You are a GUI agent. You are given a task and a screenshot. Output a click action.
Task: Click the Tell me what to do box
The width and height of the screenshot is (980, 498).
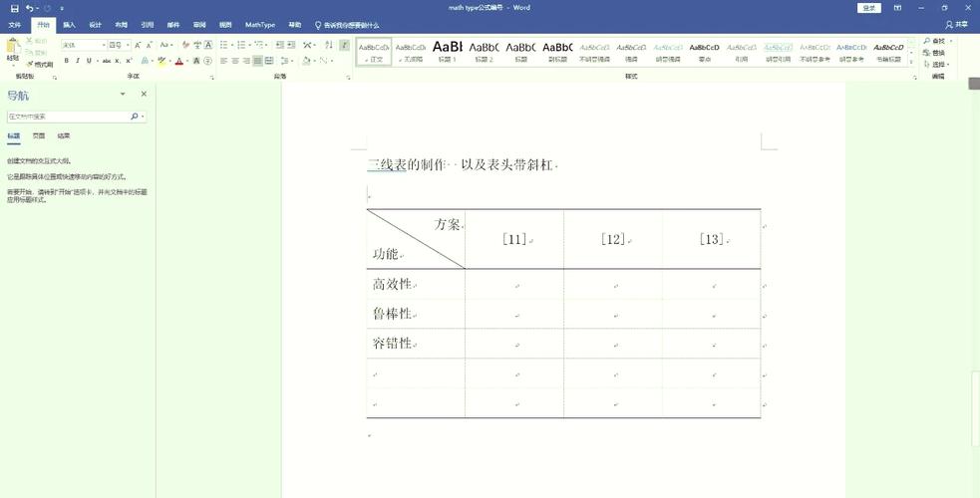347,25
